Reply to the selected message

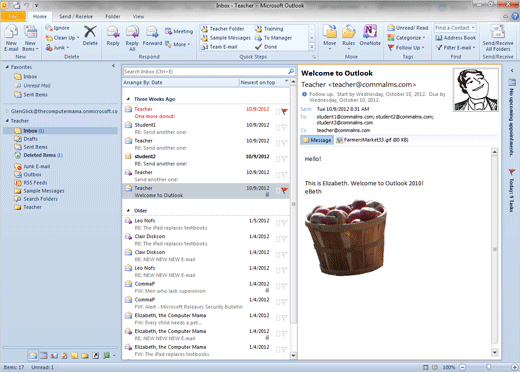click(x=113, y=36)
